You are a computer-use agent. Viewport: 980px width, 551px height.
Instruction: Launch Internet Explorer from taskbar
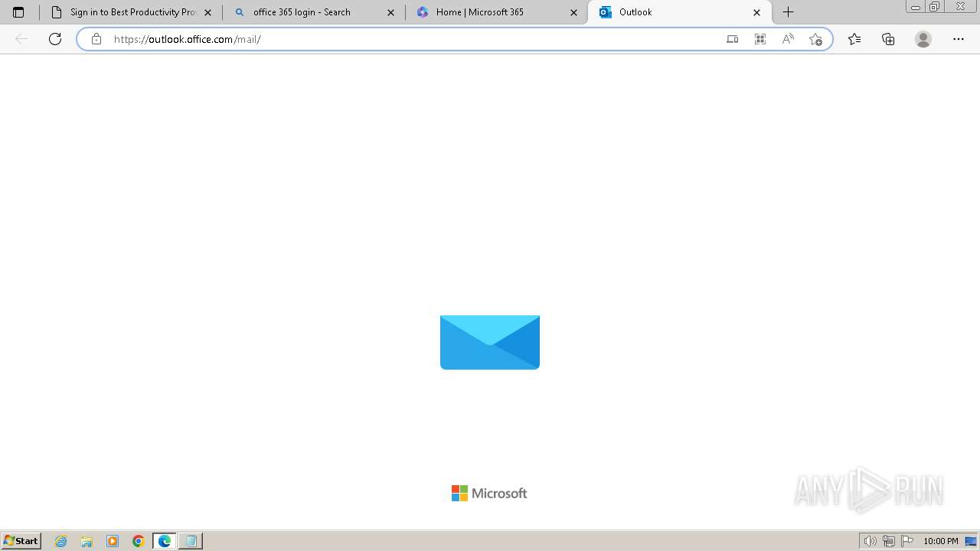pyautogui.click(x=61, y=541)
